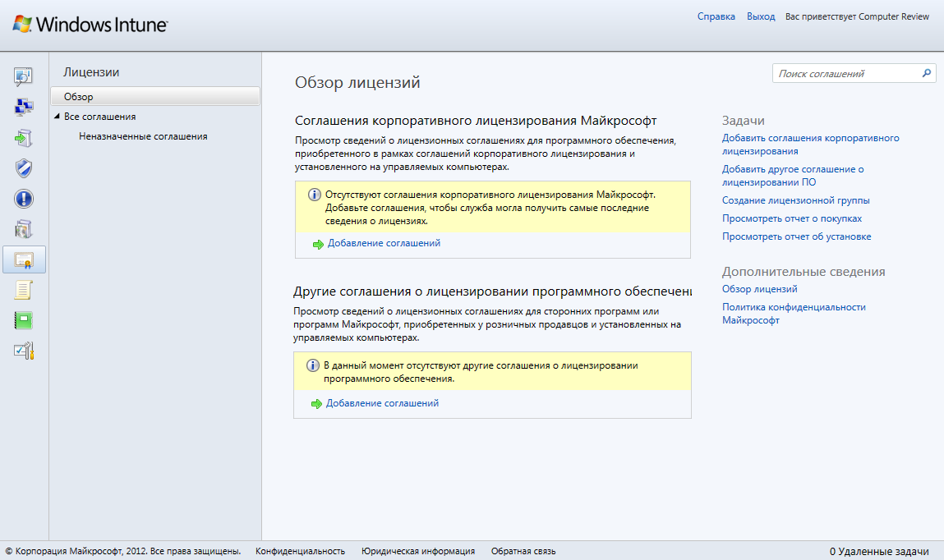Select Обзор in the Лицензии panel
This screenshot has height=560, width=944.
coord(155,96)
